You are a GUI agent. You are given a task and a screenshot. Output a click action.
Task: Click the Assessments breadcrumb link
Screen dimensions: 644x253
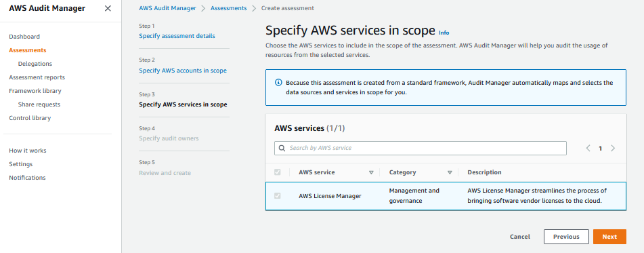coord(229,8)
